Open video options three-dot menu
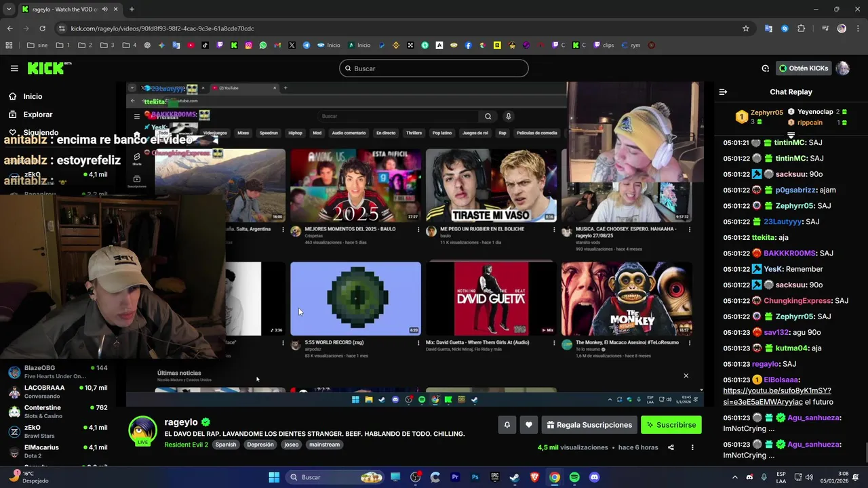 [692, 447]
